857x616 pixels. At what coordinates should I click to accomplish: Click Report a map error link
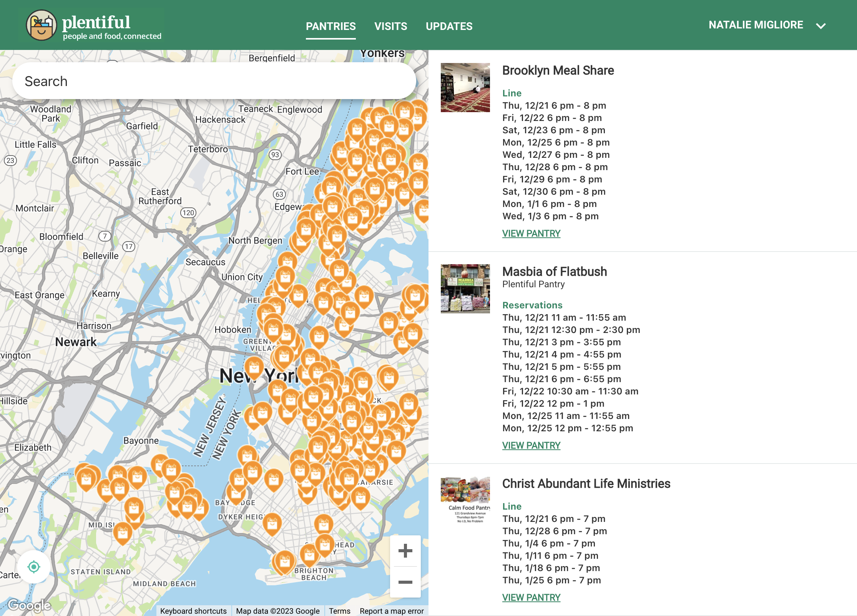click(392, 611)
